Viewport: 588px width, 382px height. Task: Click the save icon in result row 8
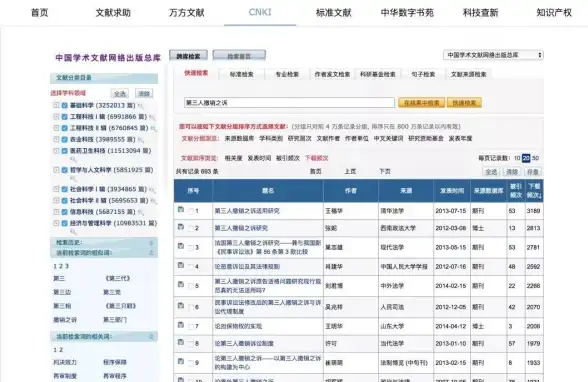pyautogui.click(x=181, y=342)
